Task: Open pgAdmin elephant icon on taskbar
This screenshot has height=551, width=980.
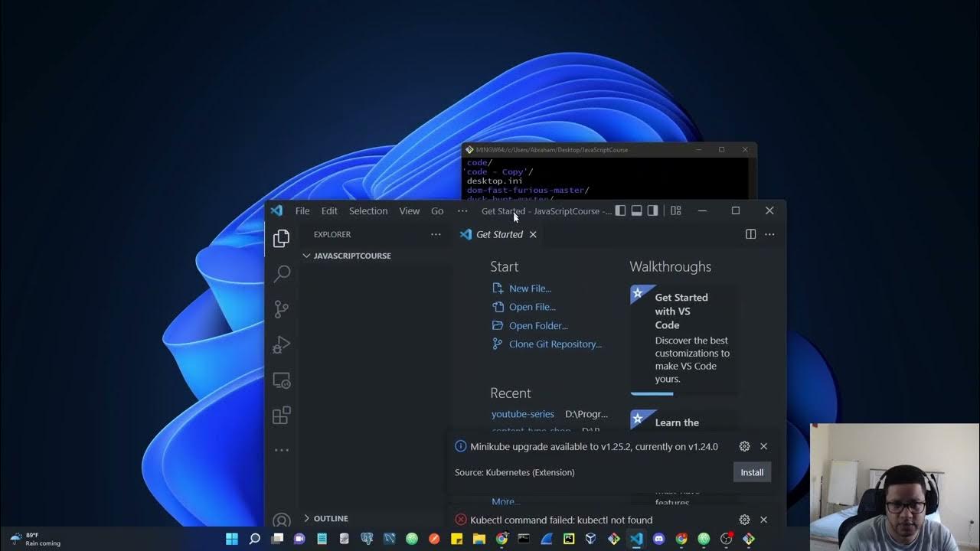Action: tap(367, 539)
